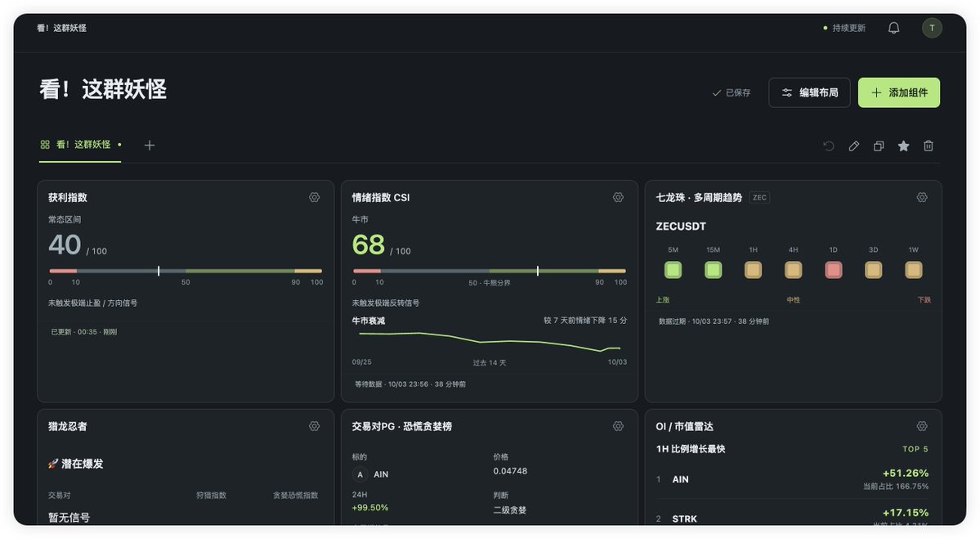
Task: Click the 暂无信号 text
Action: [x=69, y=518]
